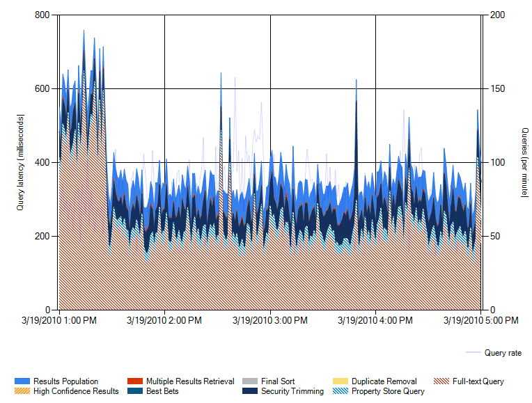Click the left axis 0 value
Viewport: 532px width, 403px height.
[x=47, y=310]
